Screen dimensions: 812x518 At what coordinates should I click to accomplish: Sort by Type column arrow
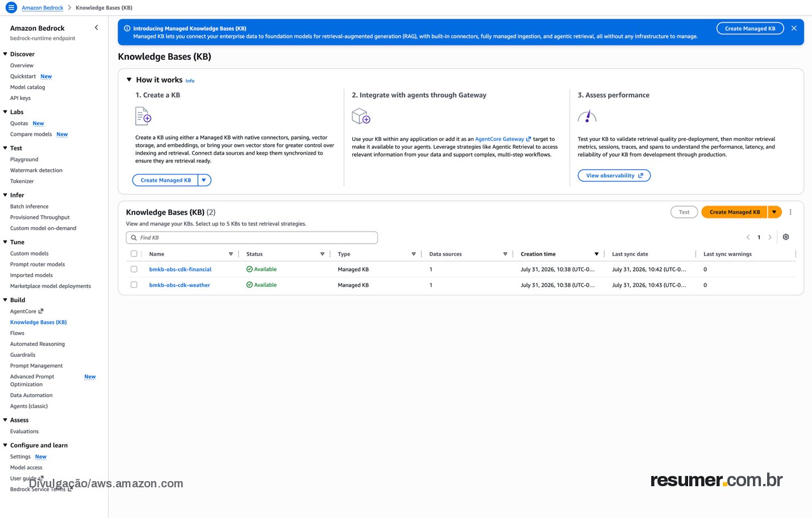click(414, 254)
